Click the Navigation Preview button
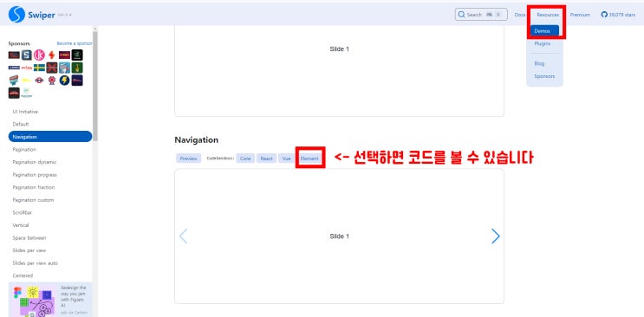644x317 pixels. tap(188, 158)
